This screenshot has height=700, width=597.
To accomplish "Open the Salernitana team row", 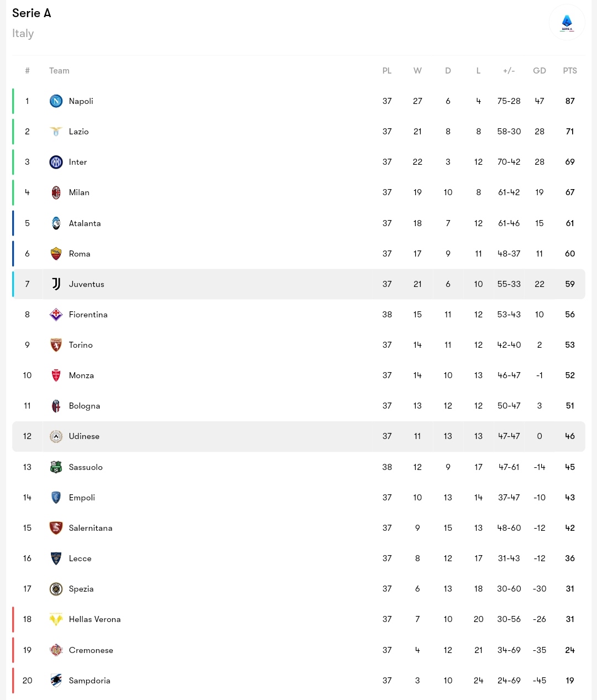I will point(298,528).
